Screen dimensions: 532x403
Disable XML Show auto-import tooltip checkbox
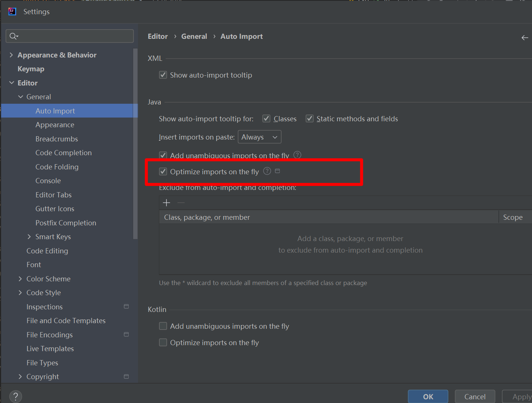[x=163, y=75]
